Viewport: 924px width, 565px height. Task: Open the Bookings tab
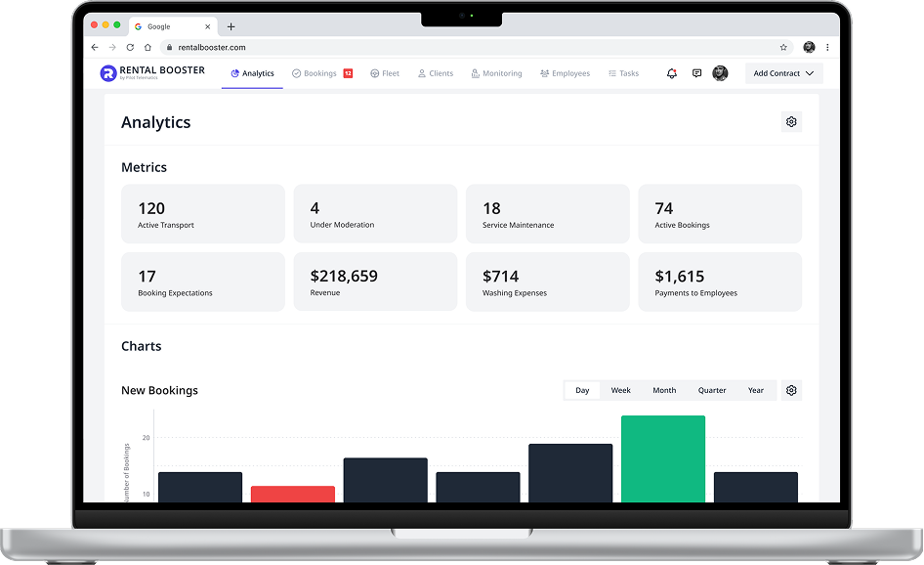[320, 73]
